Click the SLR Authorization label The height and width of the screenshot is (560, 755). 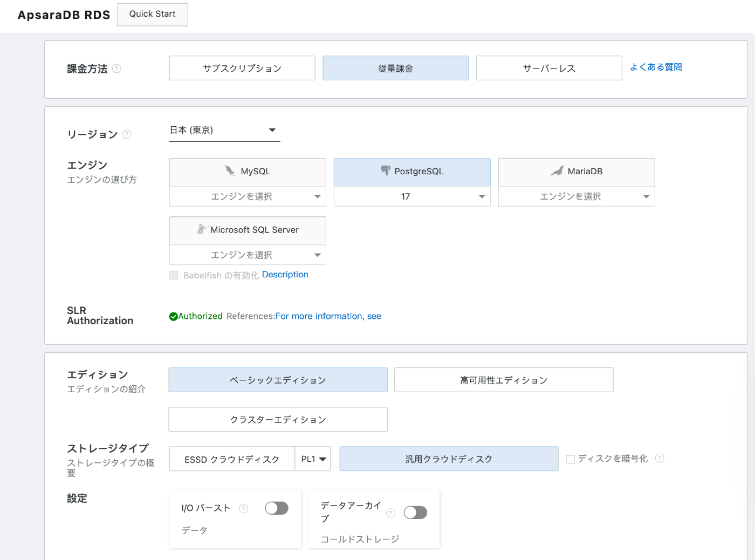click(100, 316)
